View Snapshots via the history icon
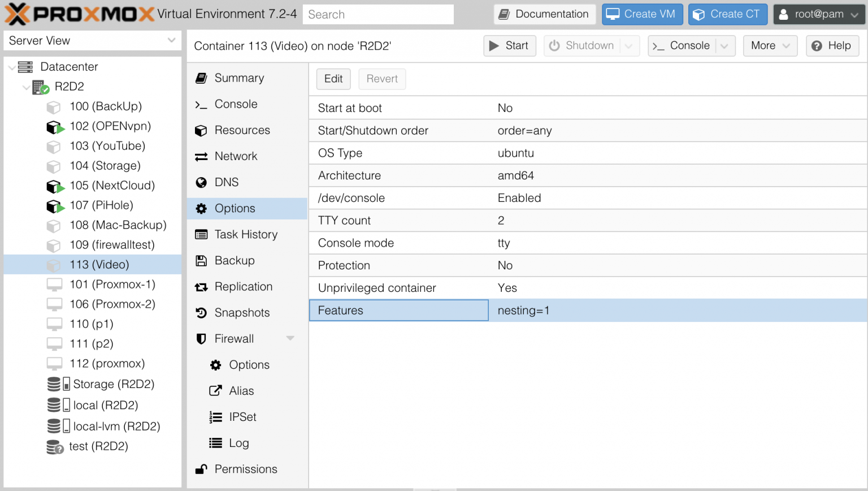 (202, 312)
